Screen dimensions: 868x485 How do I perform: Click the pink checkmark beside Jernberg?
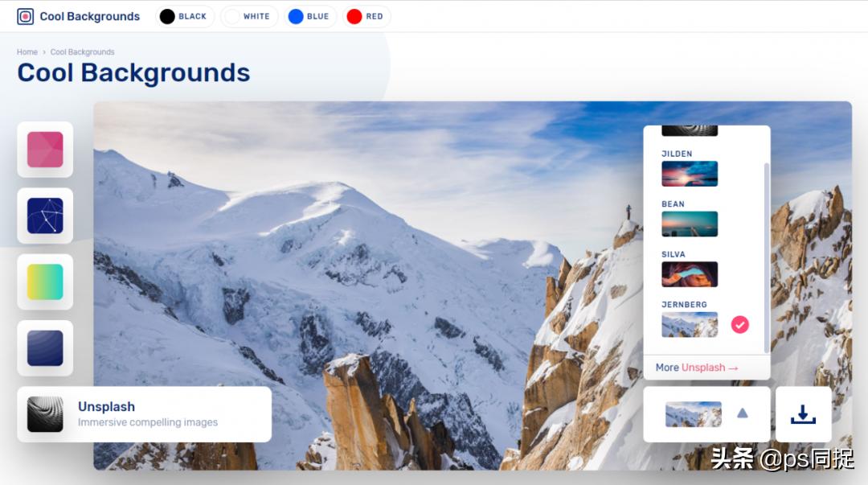point(739,325)
